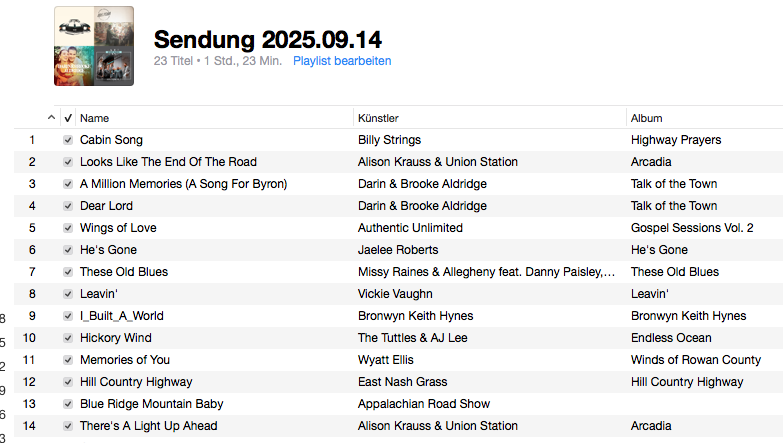
Task: Open the Playlist bearbeiten link
Action: tap(342, 61)
